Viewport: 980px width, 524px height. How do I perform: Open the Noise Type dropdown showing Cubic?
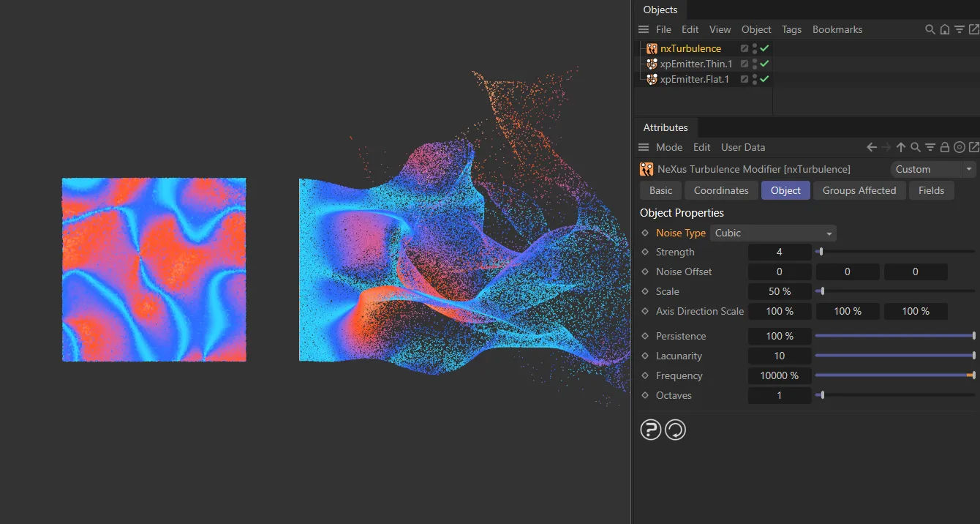pos(773,233)
